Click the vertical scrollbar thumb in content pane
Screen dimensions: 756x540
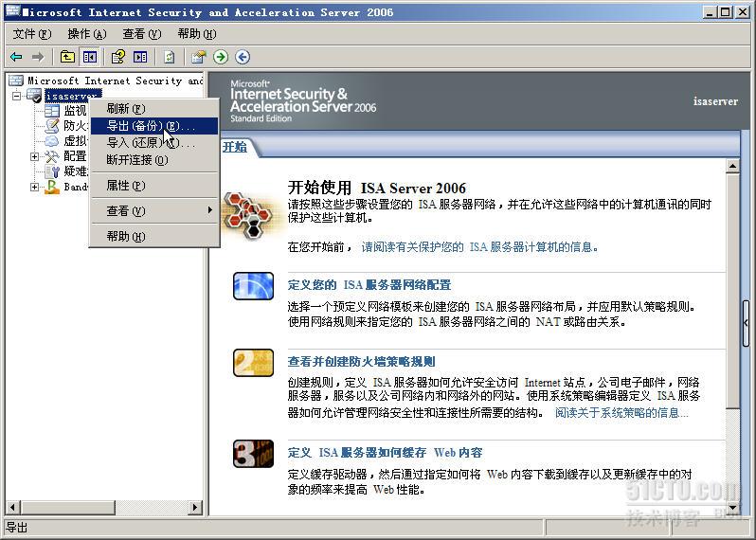click(x=733, y=292)
